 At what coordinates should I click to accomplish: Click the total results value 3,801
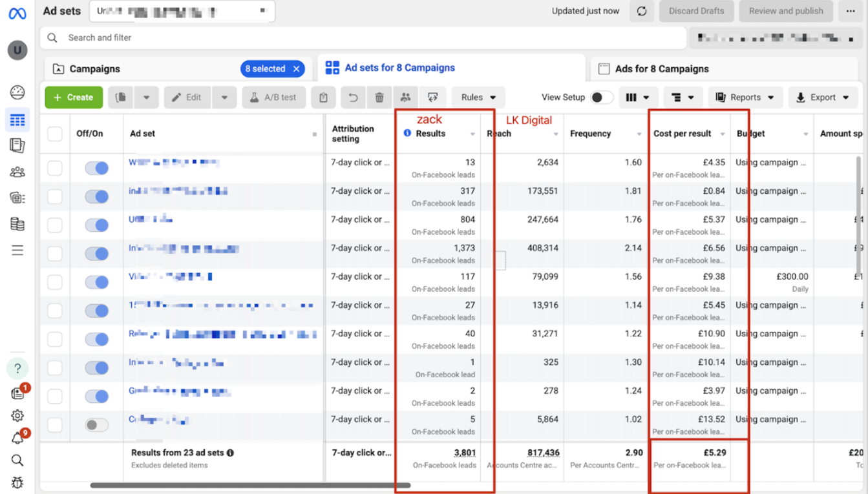click(464, 453)
